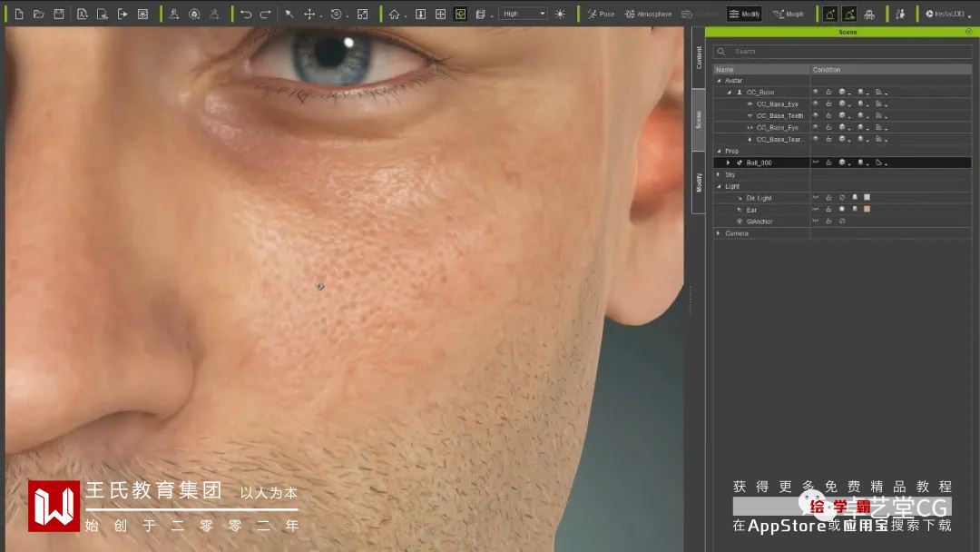
Task: Activate the Rotate tool
Action: point(337,14)
